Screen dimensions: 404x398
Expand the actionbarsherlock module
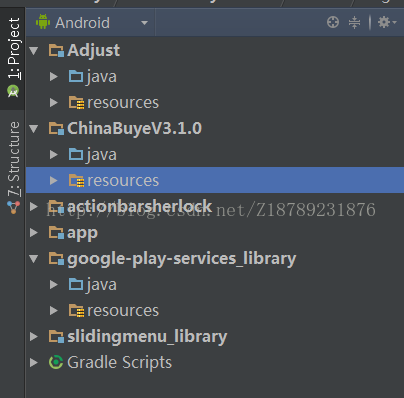34,207
